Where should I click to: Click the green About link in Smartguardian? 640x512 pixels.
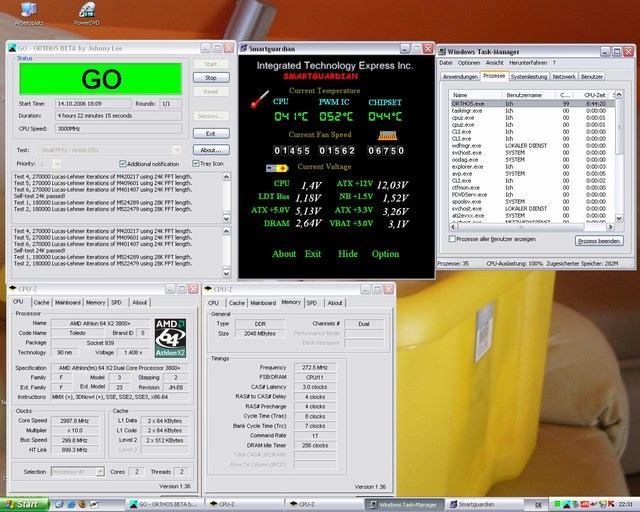pos(284,254)
